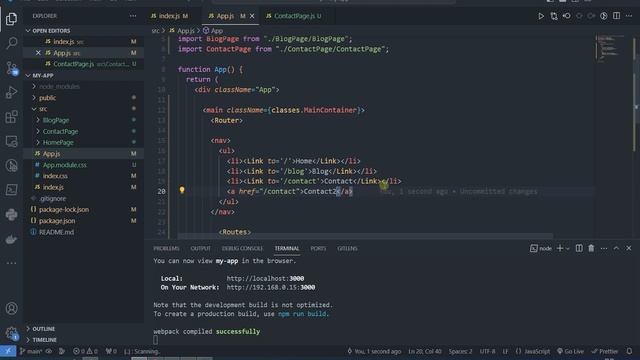This screenshot has height=360, width=640.
Task: Open the Output panel tab
Action: [200, 248]
